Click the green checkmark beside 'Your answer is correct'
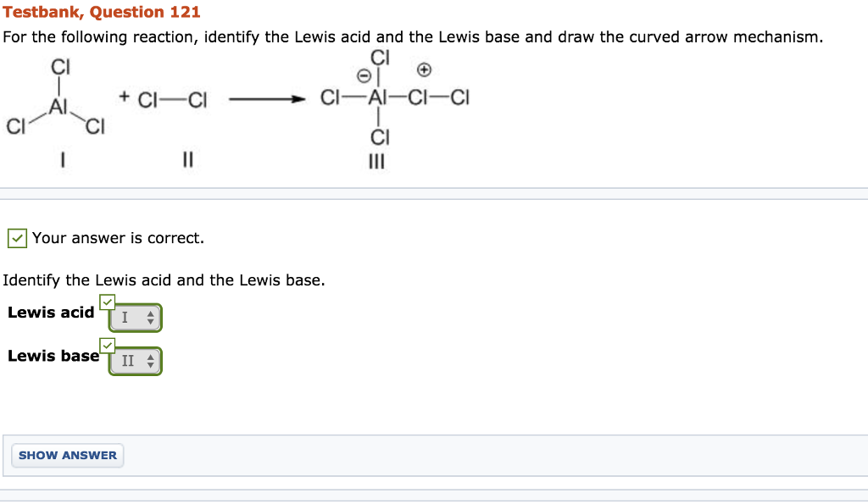The width and height of the screenshot is (868, 504). click(18, 238)
